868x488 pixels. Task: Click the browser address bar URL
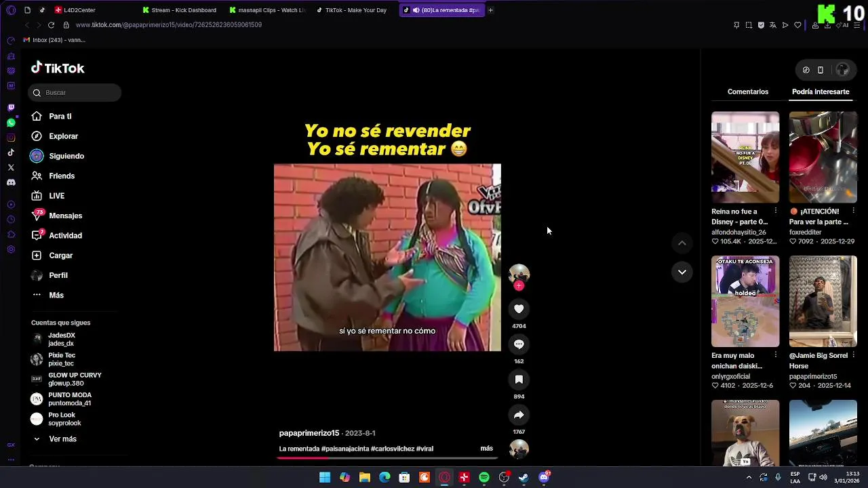point(169,25)
